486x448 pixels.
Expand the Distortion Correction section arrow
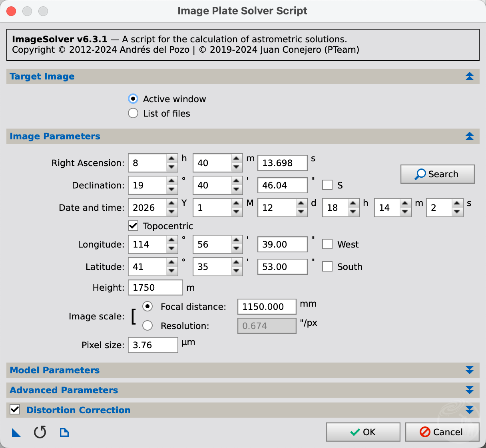[469, 410]
